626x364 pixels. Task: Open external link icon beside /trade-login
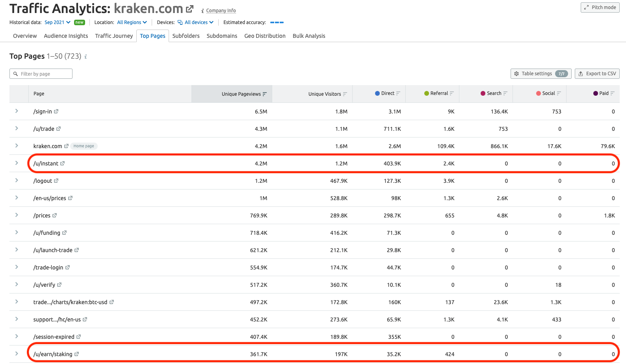(x=68, y=267)
